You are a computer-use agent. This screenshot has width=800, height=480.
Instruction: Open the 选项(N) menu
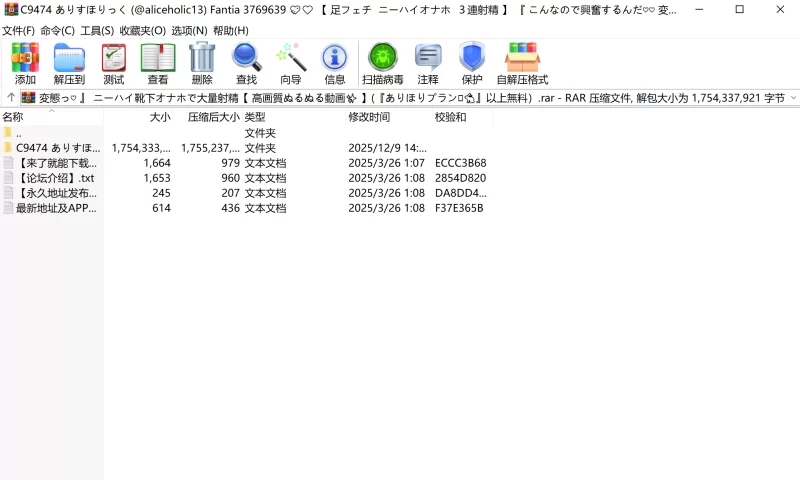pyautogui.click(x=189, y=31)
